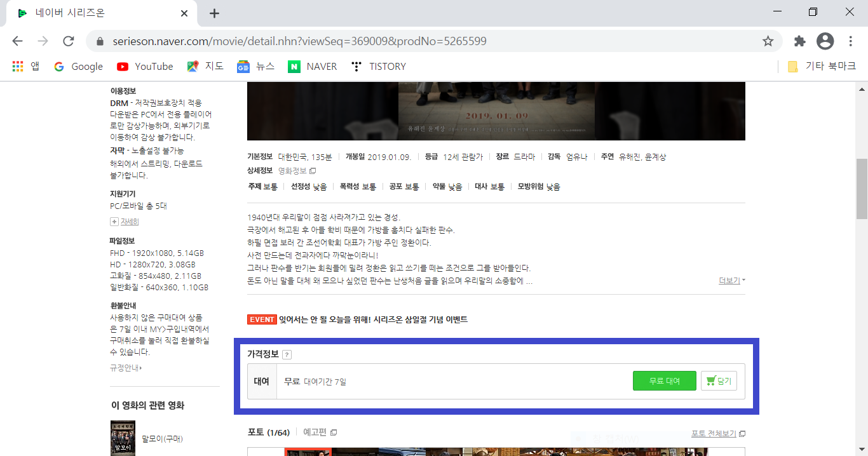Screen dimensions: 868x456
Task: Open the extensions puzzle icon
Action: 799,41
